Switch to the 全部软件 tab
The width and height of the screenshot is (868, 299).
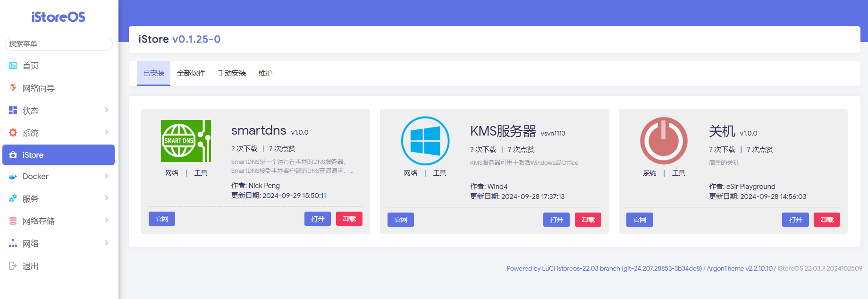191,73
